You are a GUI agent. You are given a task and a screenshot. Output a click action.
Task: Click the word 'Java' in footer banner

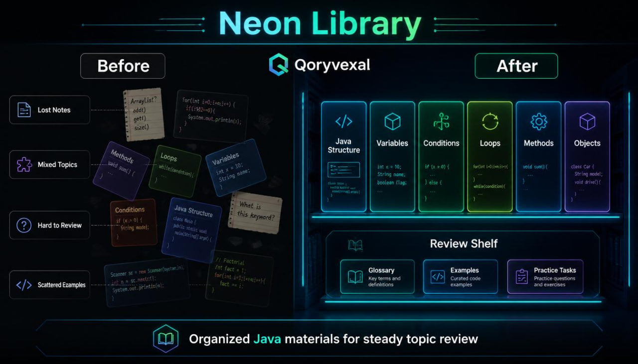pyautogui.click(x=267, y=339)
